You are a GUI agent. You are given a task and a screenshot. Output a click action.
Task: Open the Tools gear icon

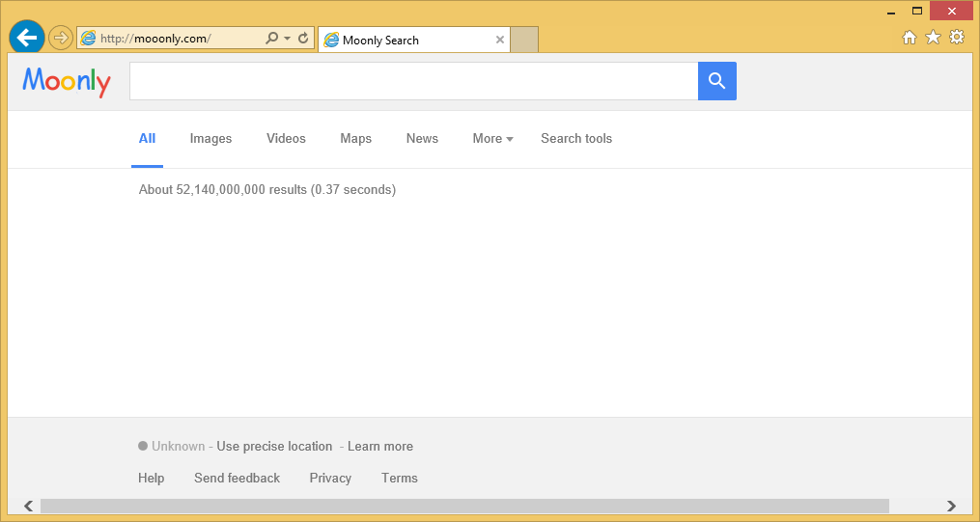pyautogui.click(x=957, y=38)
